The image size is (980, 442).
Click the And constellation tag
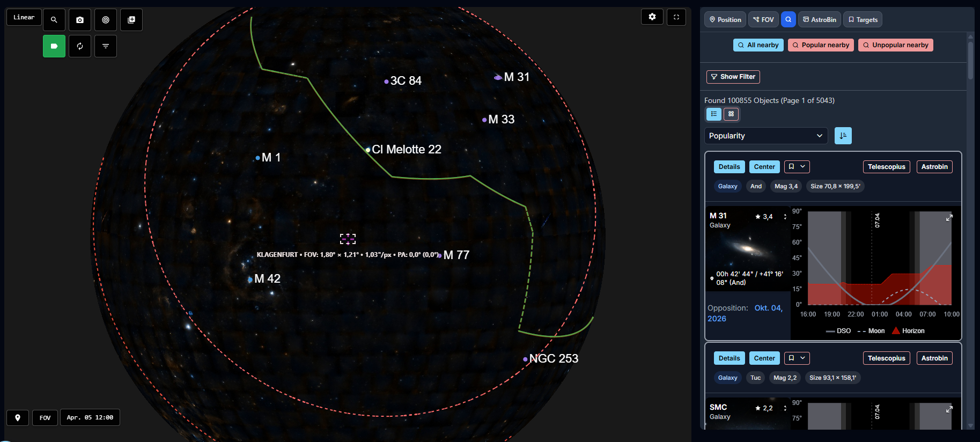[756, 186]
